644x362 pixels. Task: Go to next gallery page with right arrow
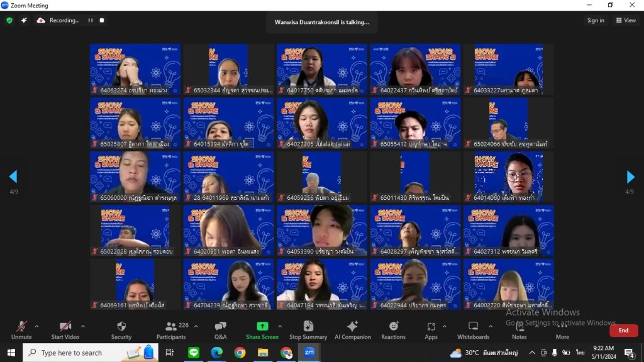630,177
